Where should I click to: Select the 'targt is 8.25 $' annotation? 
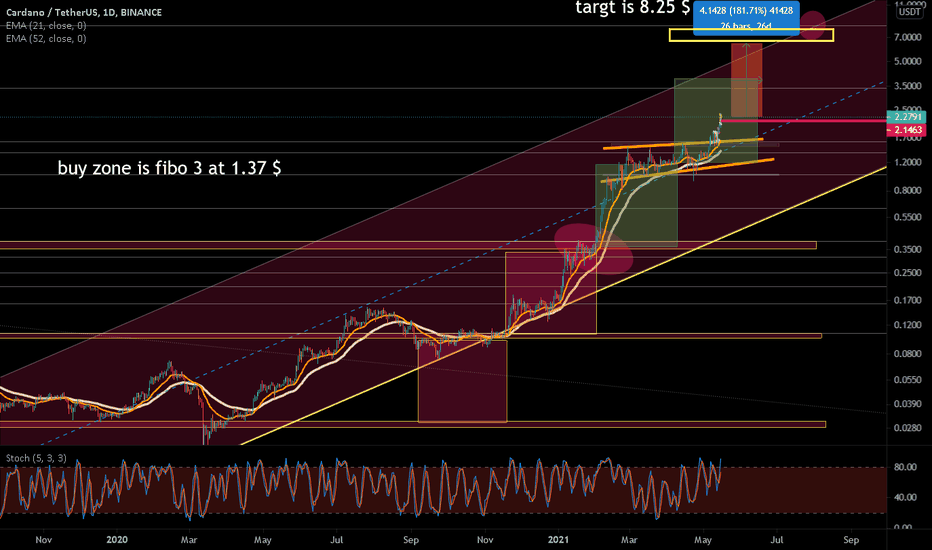632,8
